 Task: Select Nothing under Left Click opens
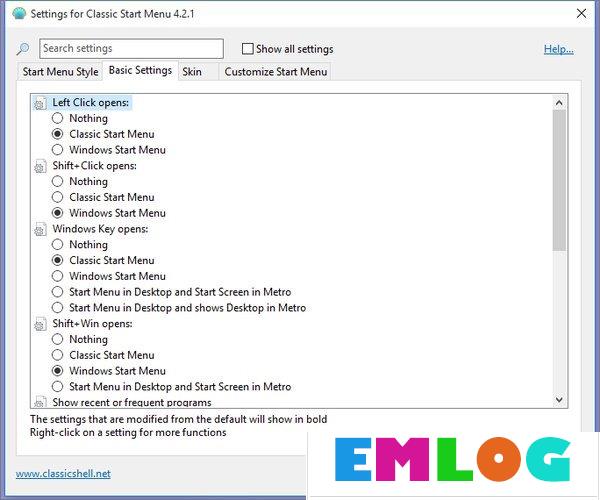(x=57, y=118)
